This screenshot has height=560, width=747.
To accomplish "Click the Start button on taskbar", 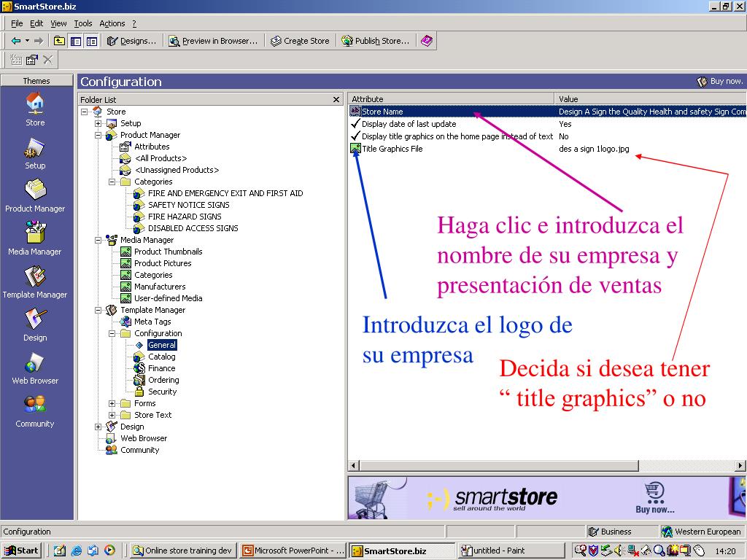I will 21,551.
